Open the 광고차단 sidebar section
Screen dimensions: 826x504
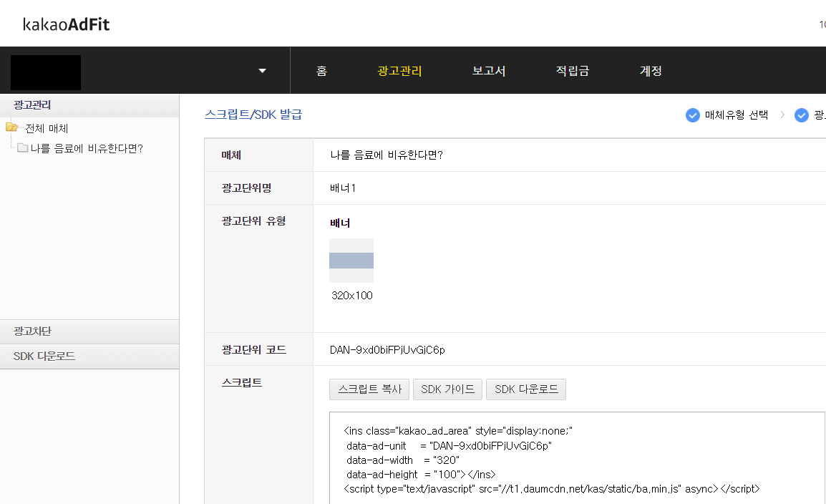pyautogui.click(x=89, y=331)
